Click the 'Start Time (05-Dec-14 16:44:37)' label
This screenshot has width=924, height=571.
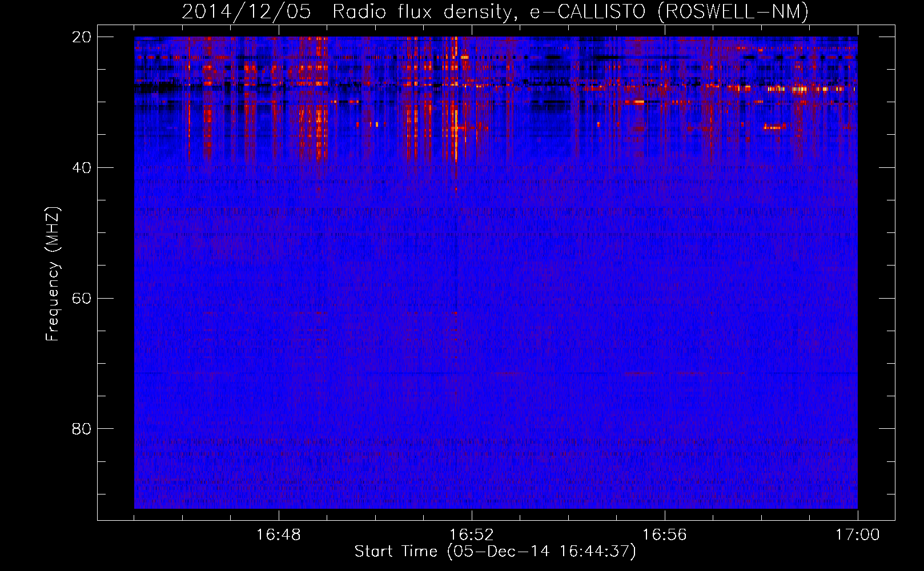(x=495, y=552)
